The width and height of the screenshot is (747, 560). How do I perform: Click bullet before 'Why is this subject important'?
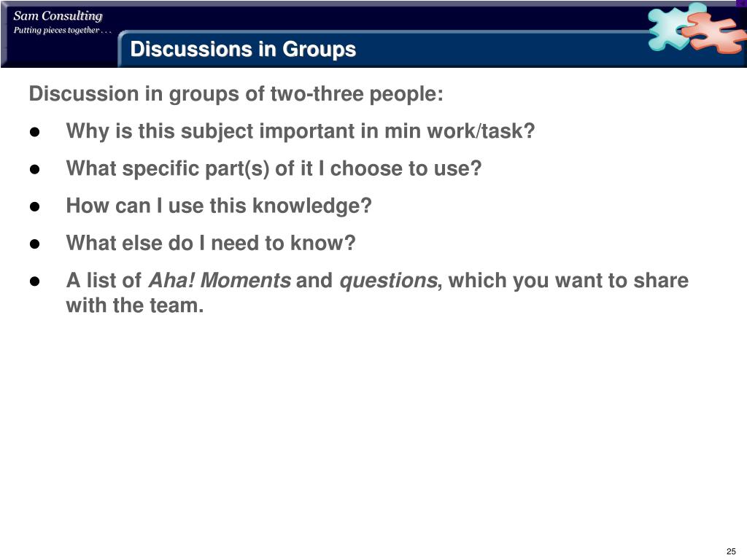coord(34,133)
